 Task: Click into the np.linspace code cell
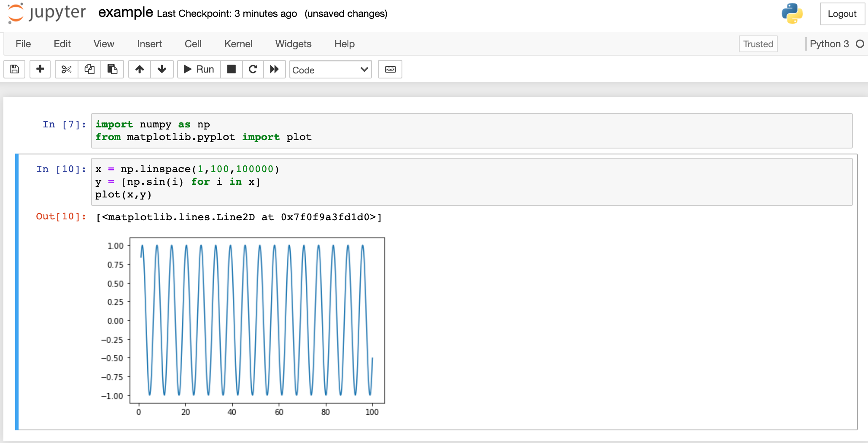472,182
